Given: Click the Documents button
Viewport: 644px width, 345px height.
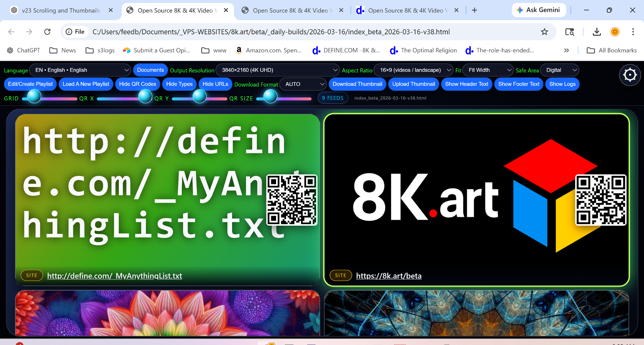Looking at the screenshot, I should pos(150,70).
